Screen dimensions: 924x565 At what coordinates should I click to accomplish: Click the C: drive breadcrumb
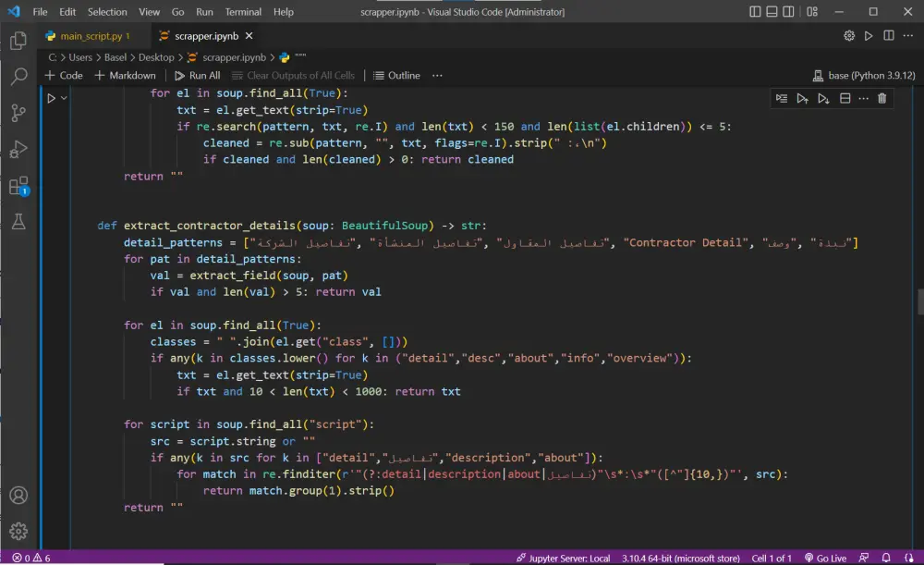(x=53, y=57)
